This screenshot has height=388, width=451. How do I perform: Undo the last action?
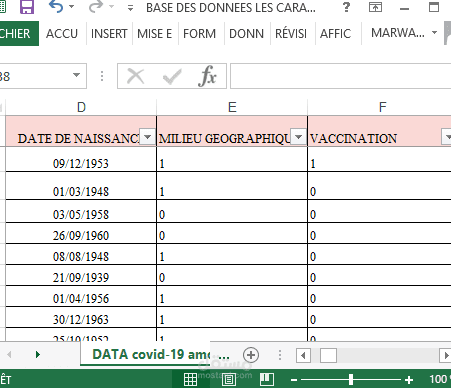[55, 7]
